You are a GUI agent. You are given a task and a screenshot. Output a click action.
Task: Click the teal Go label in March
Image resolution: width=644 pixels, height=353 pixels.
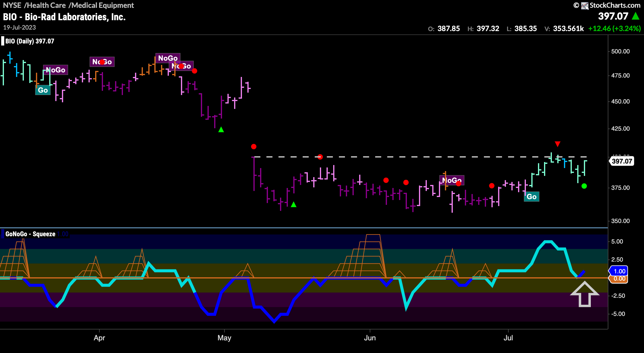coord(43,90)
